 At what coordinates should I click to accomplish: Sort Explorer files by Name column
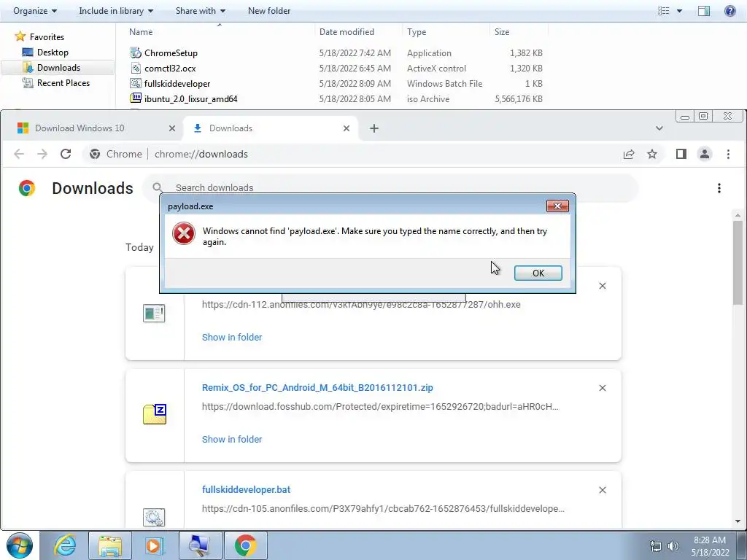(x=141, y=32)
